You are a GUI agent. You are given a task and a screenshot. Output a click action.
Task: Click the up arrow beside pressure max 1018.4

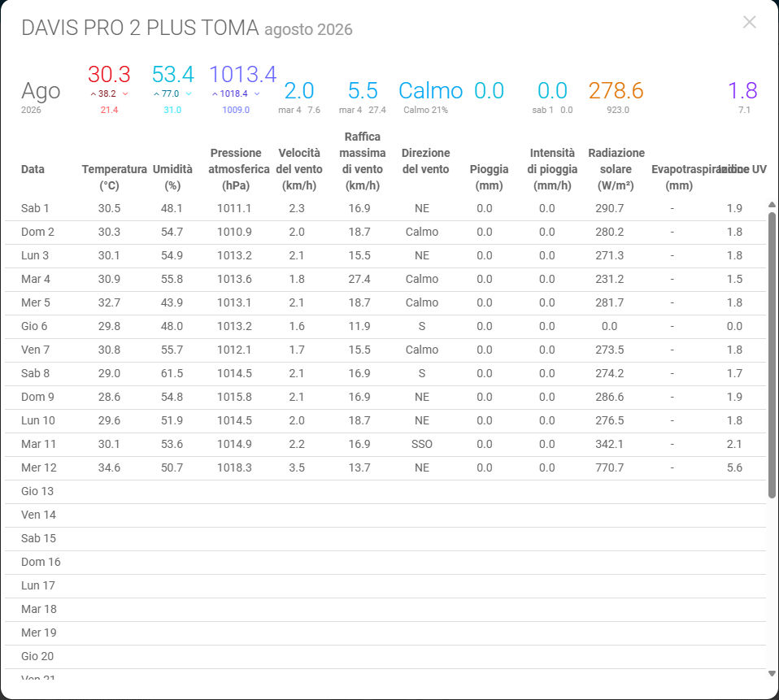215,93
